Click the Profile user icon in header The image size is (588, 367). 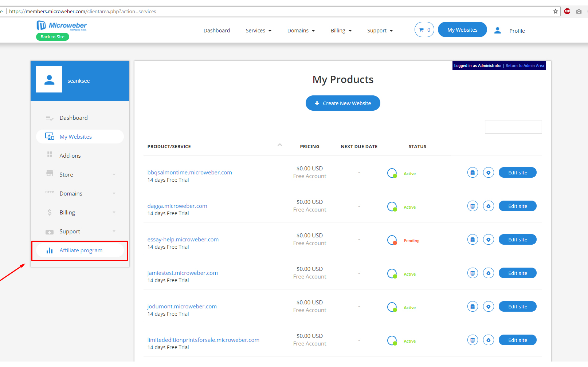(x=497, y=31)
